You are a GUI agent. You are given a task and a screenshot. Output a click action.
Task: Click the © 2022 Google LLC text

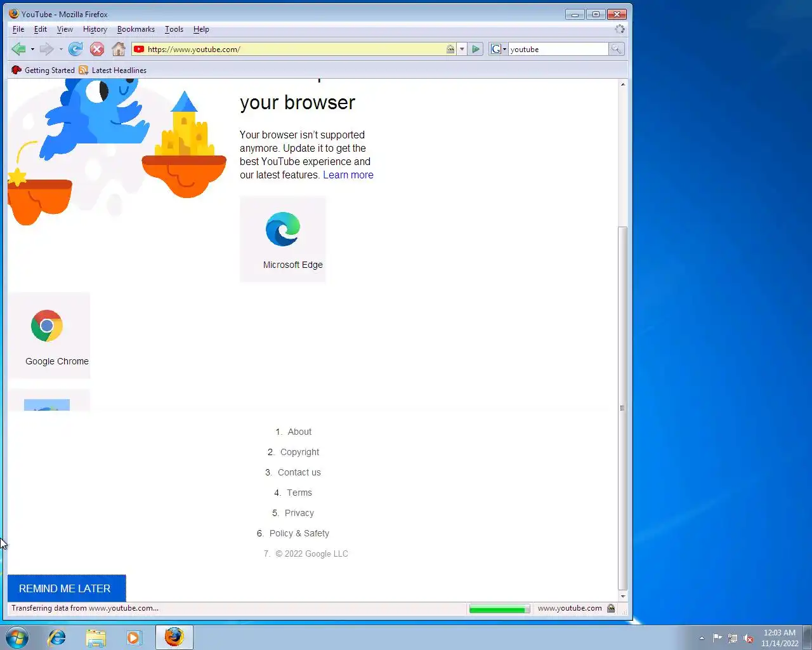[x=311, y=554]
